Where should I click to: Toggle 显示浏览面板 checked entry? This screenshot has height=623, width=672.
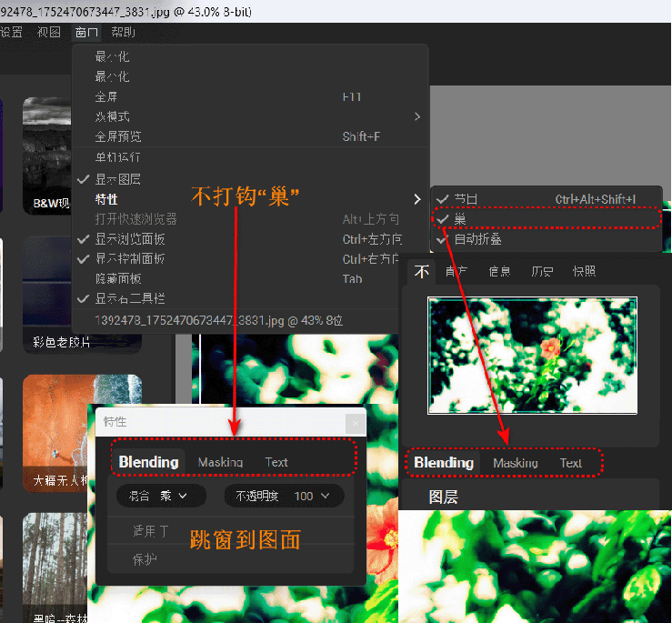pyautogui.click(x=251, y=239)
